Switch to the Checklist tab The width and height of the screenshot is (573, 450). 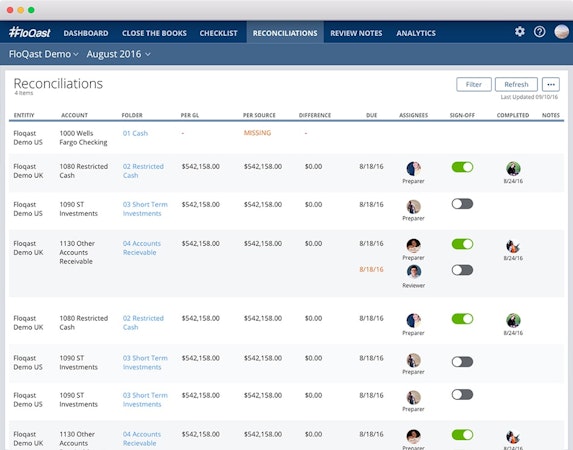point(218,33)
